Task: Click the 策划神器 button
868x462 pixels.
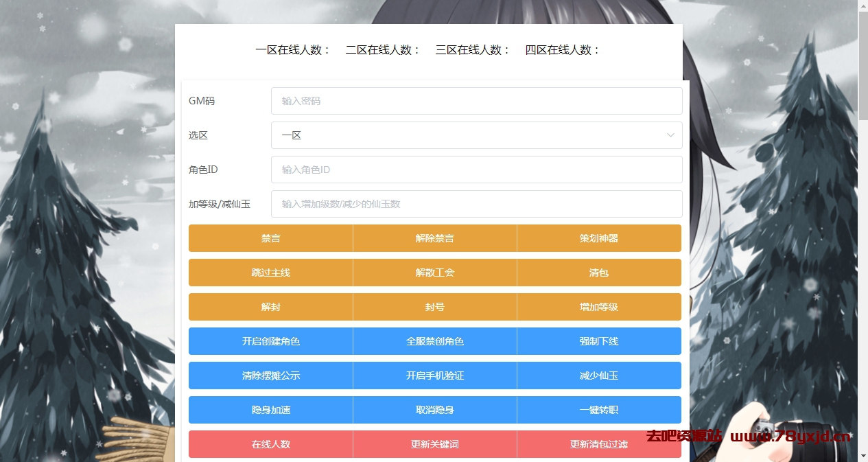Action: click(599, 238)
